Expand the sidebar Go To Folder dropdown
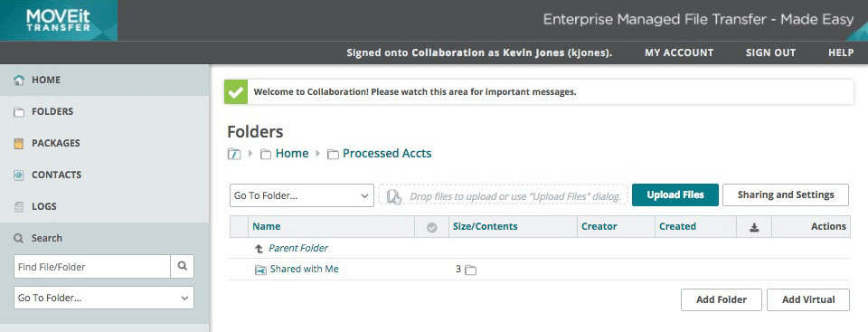The image size is (868, 332). coord(103,298)
